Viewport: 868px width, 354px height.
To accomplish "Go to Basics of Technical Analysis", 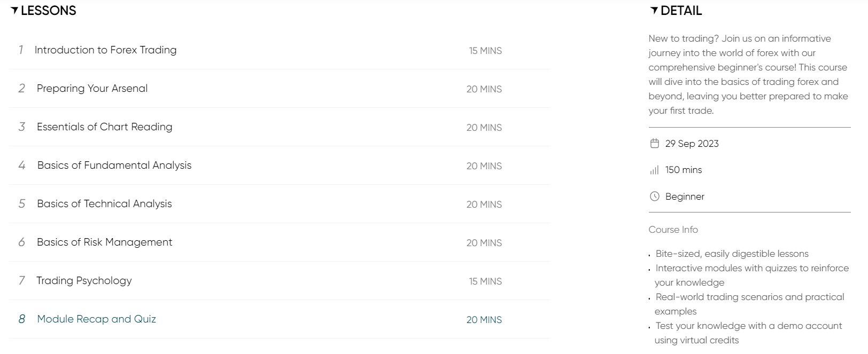I will click(104, 204).
